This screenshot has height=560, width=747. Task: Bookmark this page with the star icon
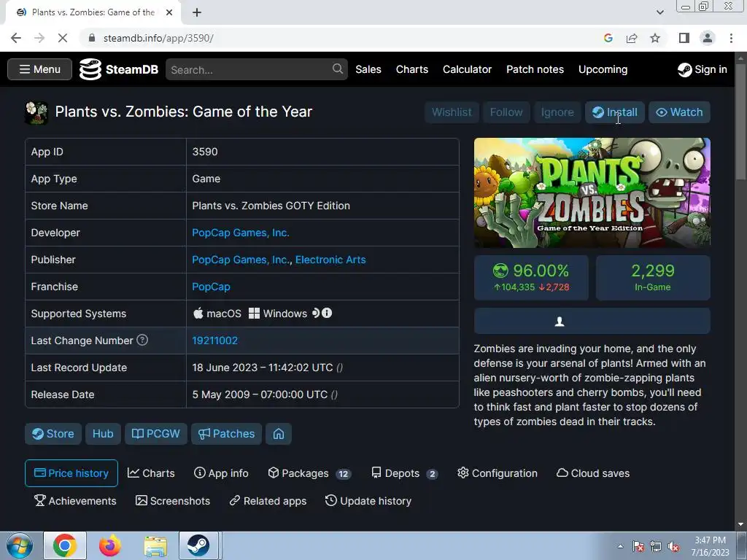point(655,38)
